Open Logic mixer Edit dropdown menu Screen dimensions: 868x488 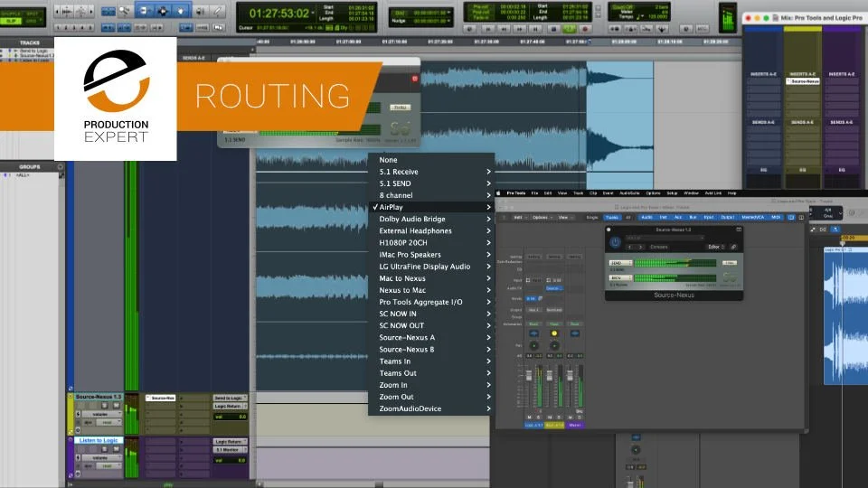519,218
